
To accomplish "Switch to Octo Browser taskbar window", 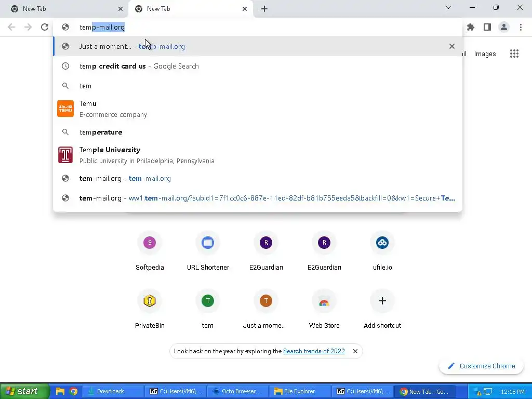I will pos(237,391).
